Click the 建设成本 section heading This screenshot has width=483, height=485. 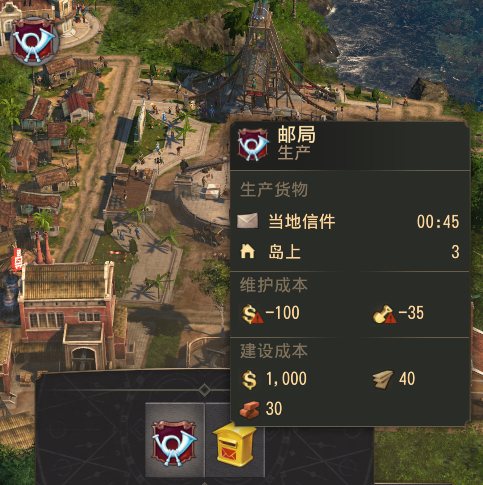[x=274, y=351]
